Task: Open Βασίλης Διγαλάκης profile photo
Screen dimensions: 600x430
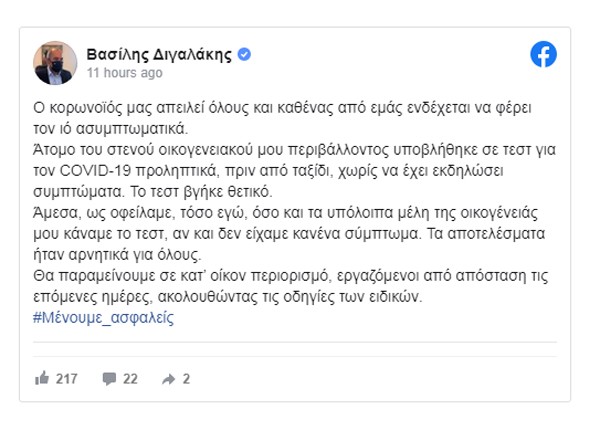Action: pos(56,63)
